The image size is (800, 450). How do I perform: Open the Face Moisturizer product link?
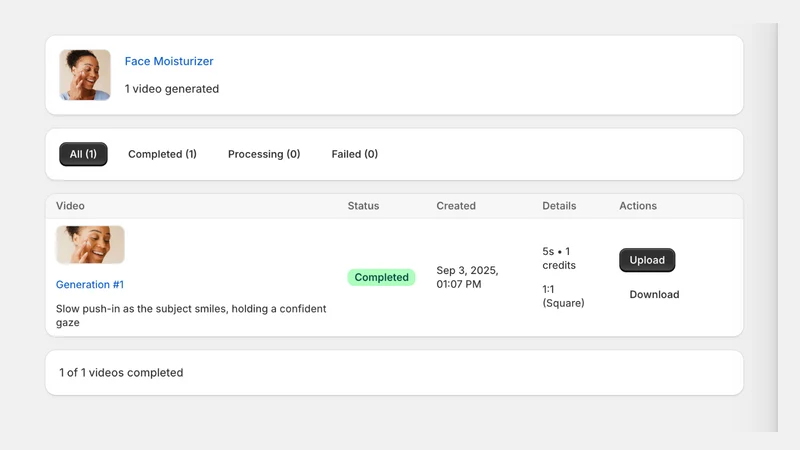(x=169, y=61)
